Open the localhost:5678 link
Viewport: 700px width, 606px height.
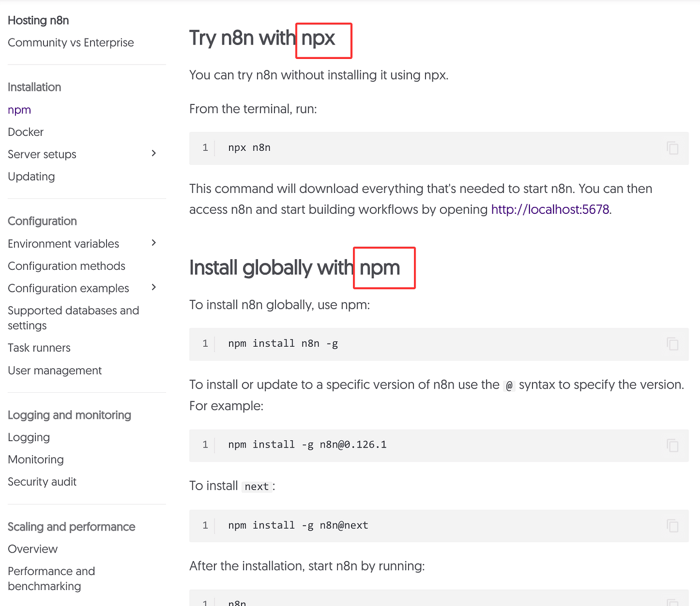550,209
